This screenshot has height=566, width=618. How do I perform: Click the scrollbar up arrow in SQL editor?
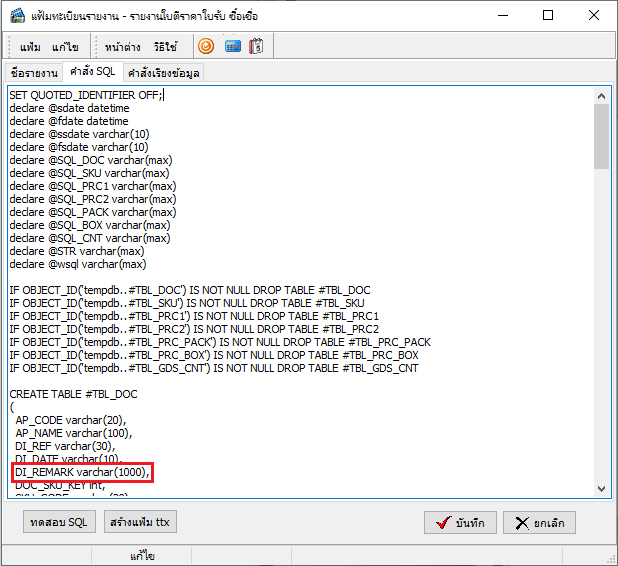(601, 95)
